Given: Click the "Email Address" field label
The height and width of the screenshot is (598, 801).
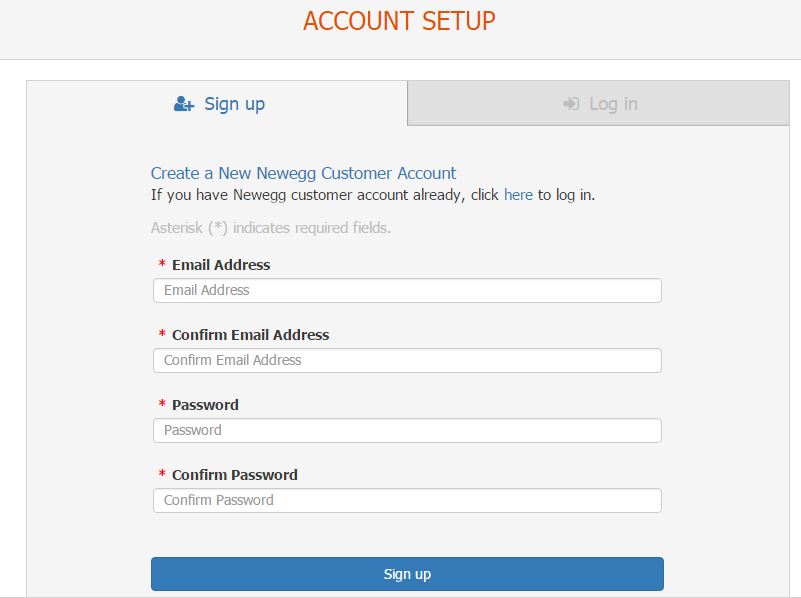Looking at the screenshot, I should (x=221, y=265).
